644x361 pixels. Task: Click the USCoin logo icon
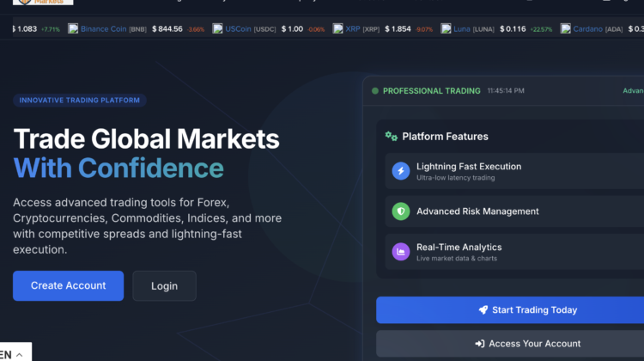coord(218,28)
